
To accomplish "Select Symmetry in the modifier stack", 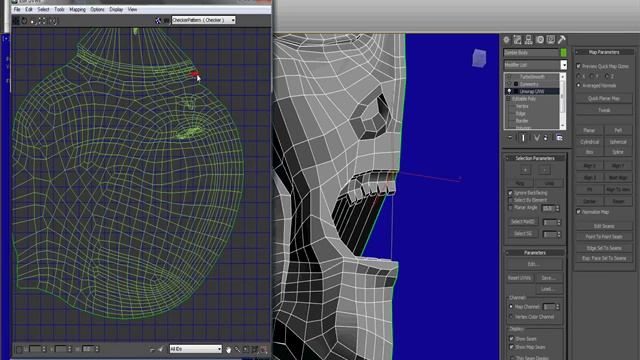I will click(529, 84).
